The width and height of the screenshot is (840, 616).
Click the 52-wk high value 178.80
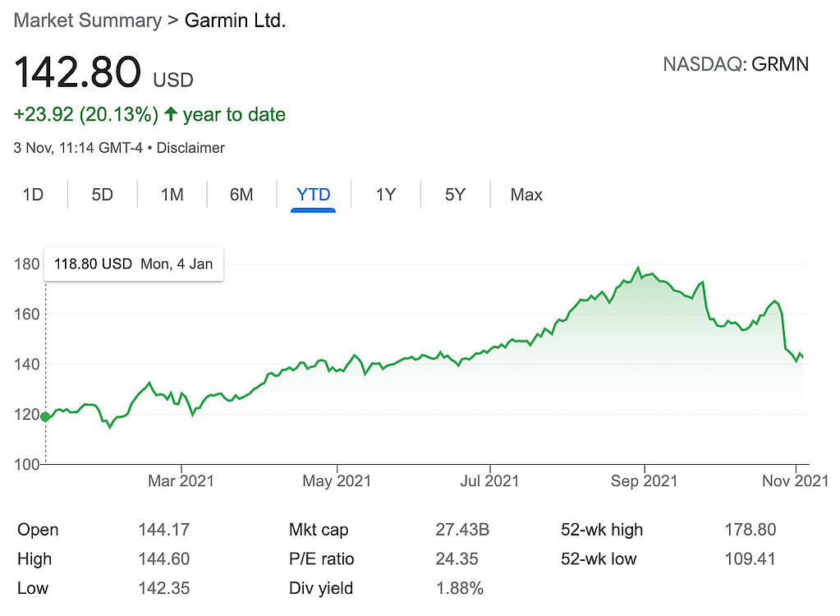click(750, 530)
